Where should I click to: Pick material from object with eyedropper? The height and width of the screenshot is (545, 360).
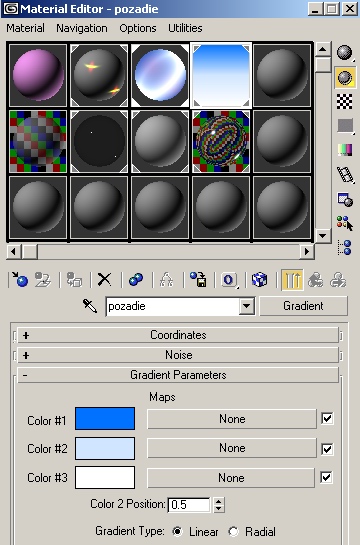point(90,306)
